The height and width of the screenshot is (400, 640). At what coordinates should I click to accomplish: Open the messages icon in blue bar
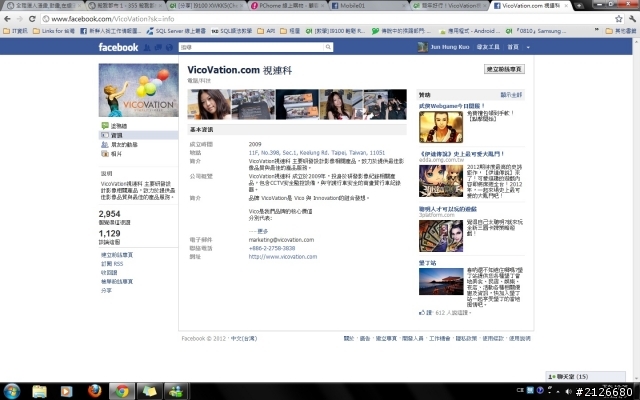coord(158,47)
